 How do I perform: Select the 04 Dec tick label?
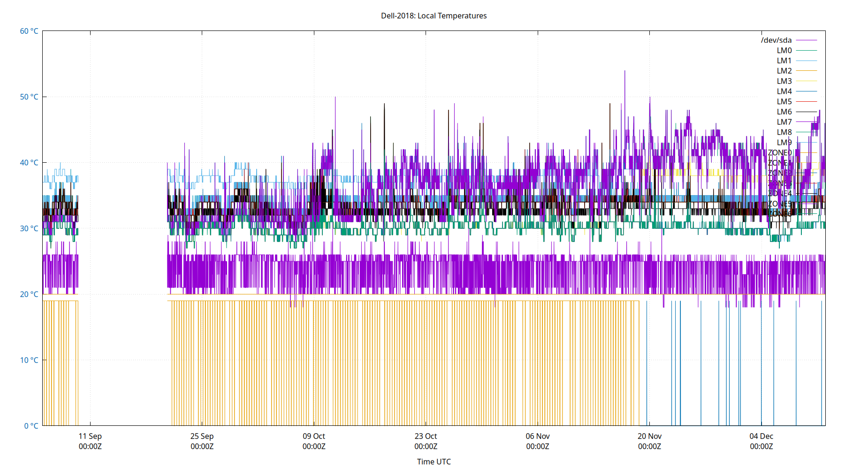[761, 436]
